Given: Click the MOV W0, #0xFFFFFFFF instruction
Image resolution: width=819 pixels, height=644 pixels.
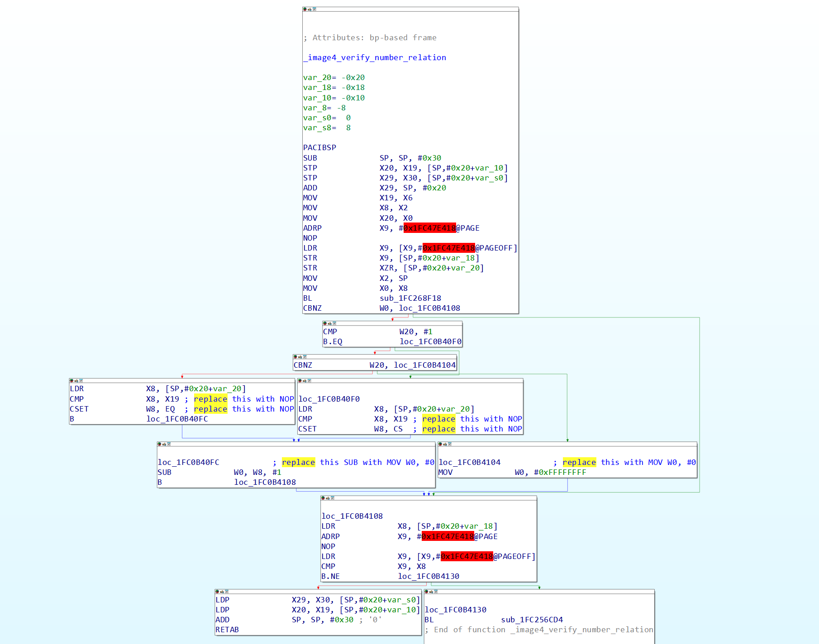Looking at the screenshot, I should point(512,472).
